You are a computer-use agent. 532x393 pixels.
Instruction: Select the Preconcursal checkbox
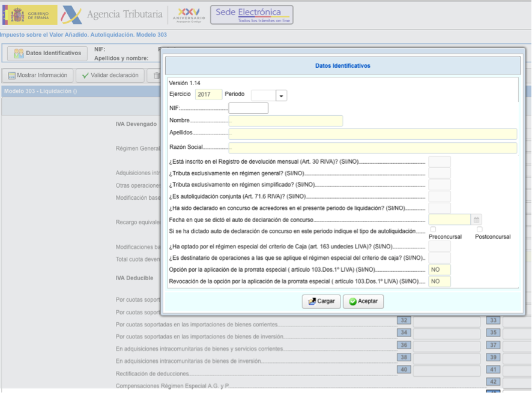click(x=433, y=230)
